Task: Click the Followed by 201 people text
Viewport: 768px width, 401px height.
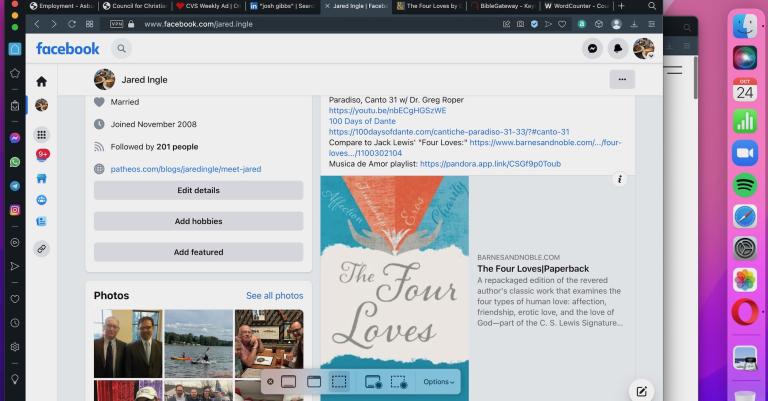Action: coord(154,147)
